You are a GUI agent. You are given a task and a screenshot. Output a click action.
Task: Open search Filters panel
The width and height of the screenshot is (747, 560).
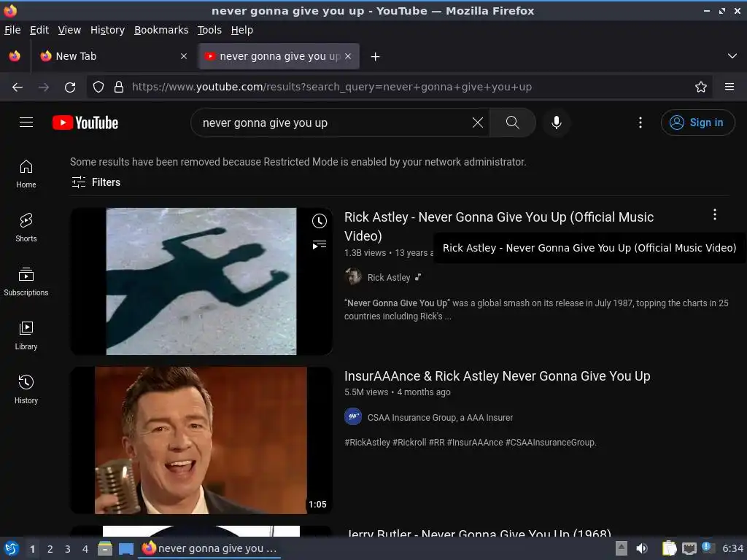coord(96,182)
